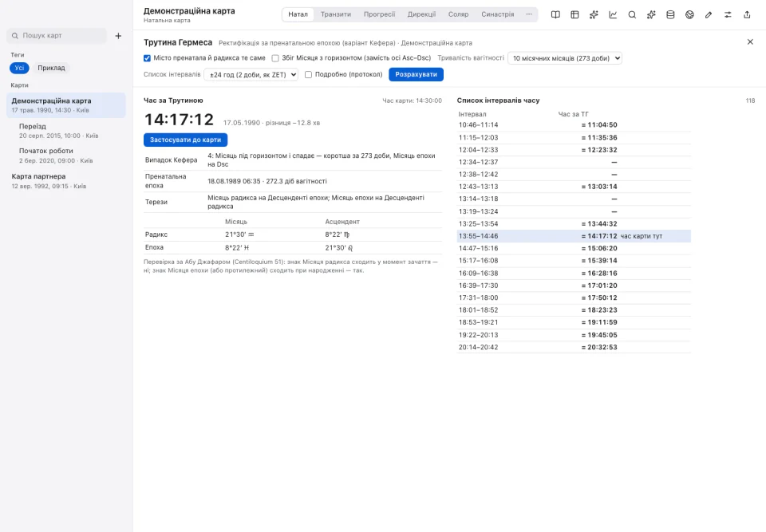Image resolution: width=766 pixels, height=532 pixels.
Task: Select the Дирекції tab
Action: (x=421, y=14)
